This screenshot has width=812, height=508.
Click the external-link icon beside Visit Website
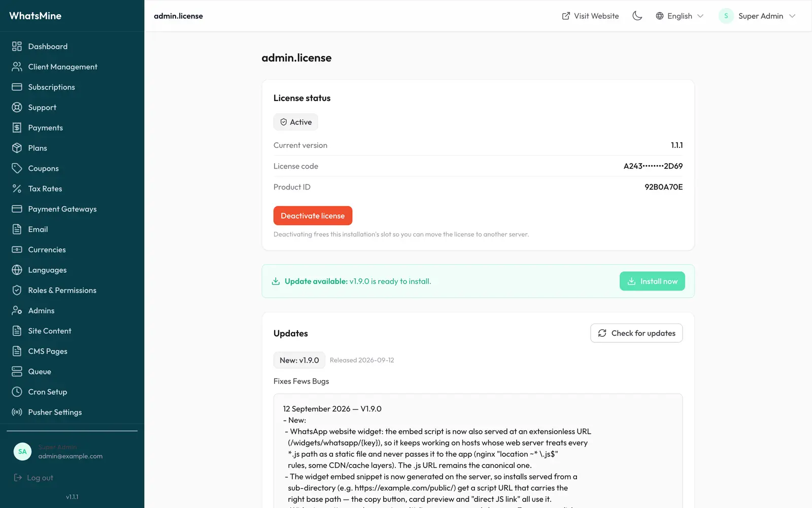(566, 16)
